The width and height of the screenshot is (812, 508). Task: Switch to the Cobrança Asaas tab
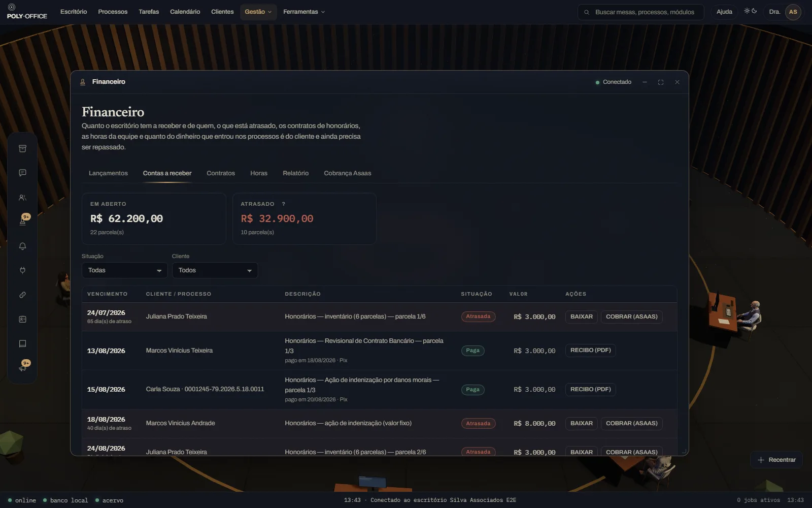click(x=348, y=173)
